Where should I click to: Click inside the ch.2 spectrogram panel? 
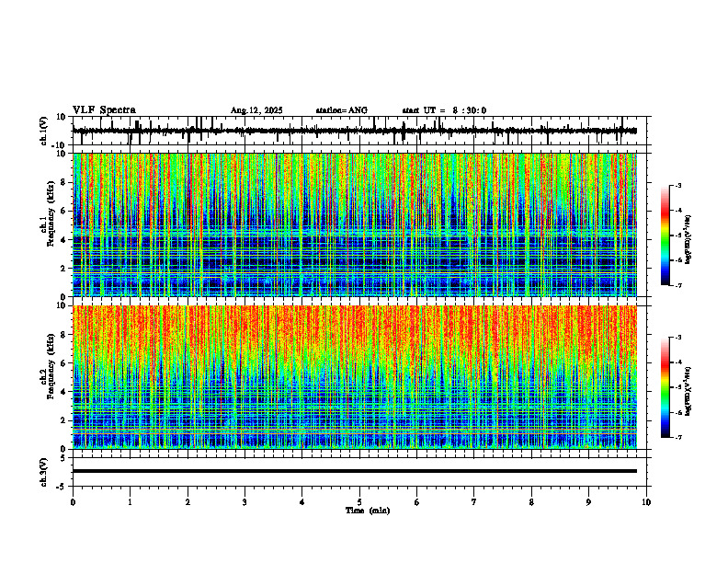(355, 377)
